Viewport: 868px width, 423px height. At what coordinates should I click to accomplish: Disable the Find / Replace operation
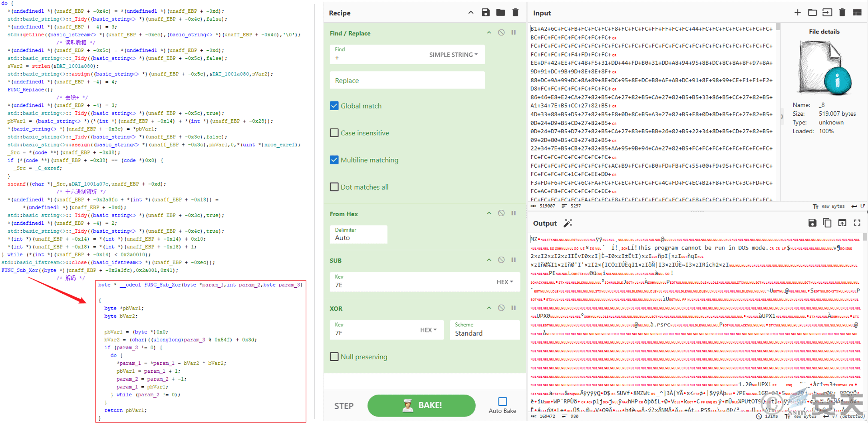coord(501,33)
